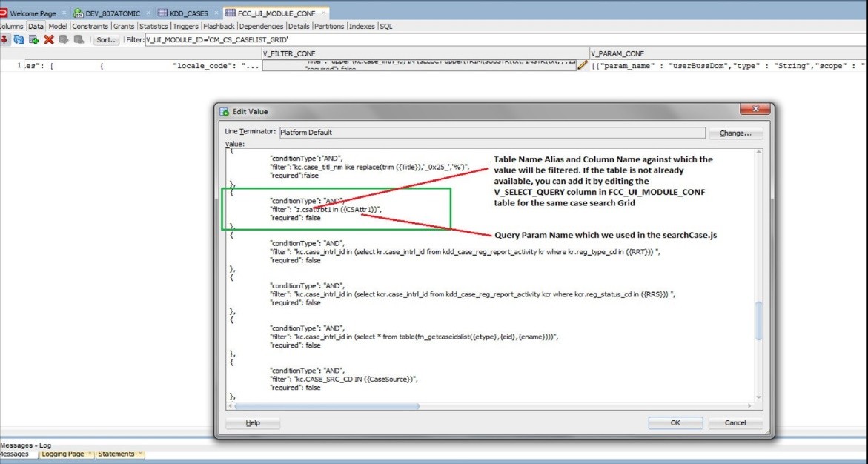This screenshot has width=868, height=464.
Task: Refresh the data grid results
Action: click(x=19, y=40)
